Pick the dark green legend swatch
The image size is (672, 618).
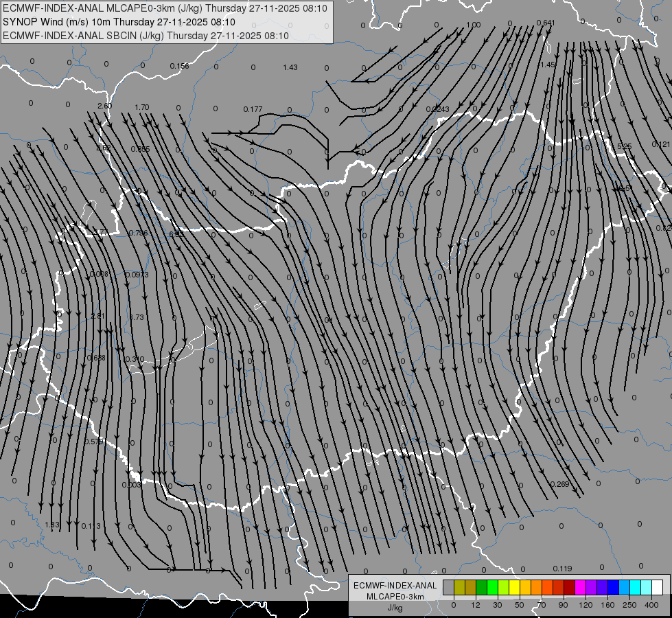click(x=481, y=587)
